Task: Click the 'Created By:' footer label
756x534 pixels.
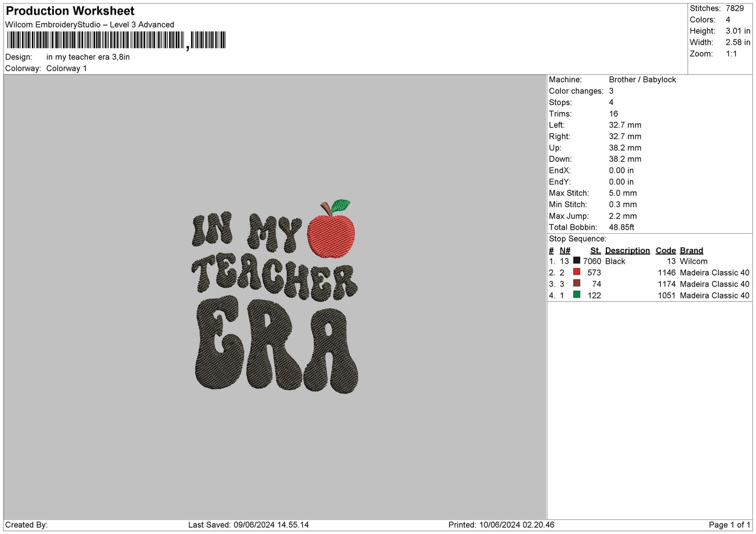Action: pos(26,525)
